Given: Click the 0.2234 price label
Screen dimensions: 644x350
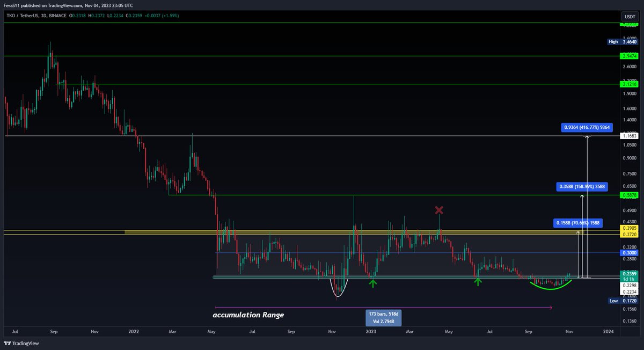Looking at the screenshot, I should [629, 292].
